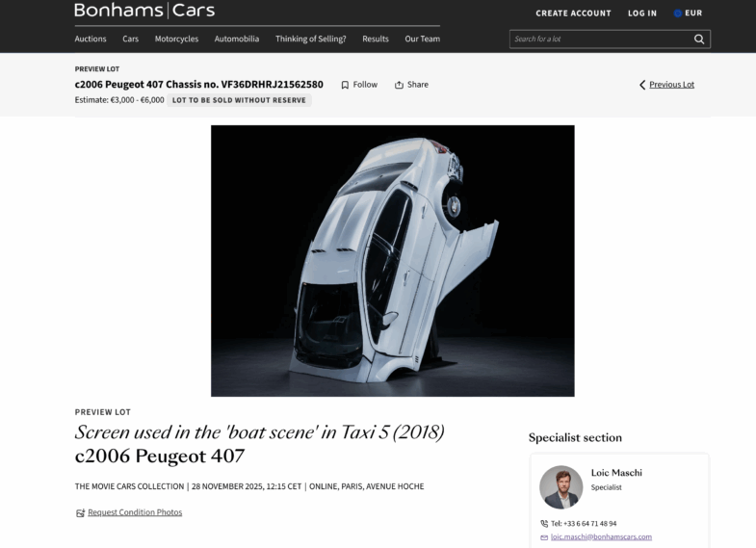Click the telephone icon beside specialist number
Image resolution: width=756 pixels, height=548 pixels.
(x=544, y=523)
